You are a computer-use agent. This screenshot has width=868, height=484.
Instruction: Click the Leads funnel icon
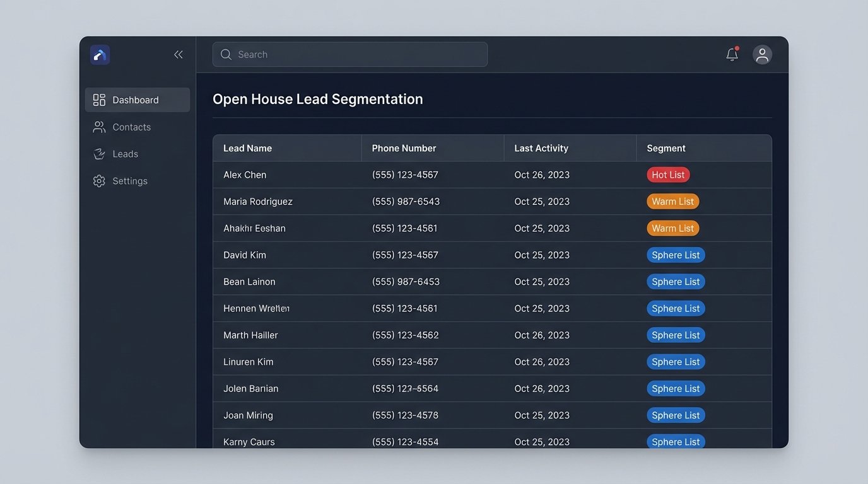pos(98,154)
